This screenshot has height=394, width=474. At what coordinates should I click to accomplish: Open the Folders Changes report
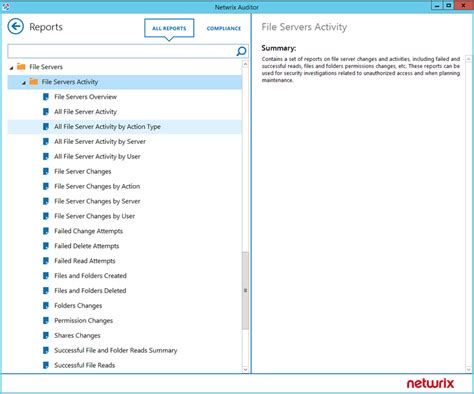(78, 306)
